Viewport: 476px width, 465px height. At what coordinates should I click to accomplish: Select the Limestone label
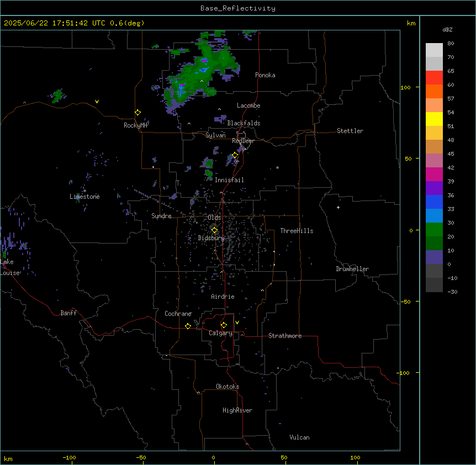coord(84,197)
